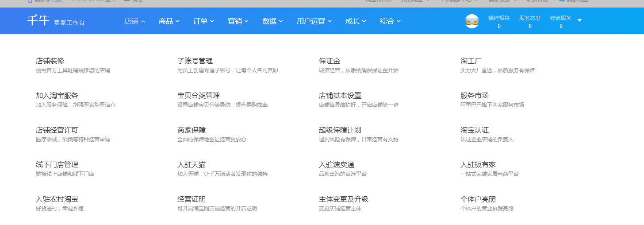Go to 经营证明

[x=192, y=199]
